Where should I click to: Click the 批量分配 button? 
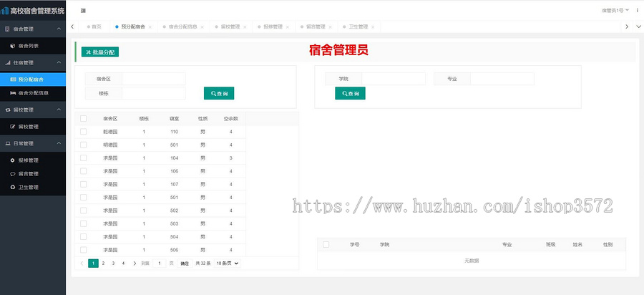point(99,52)
